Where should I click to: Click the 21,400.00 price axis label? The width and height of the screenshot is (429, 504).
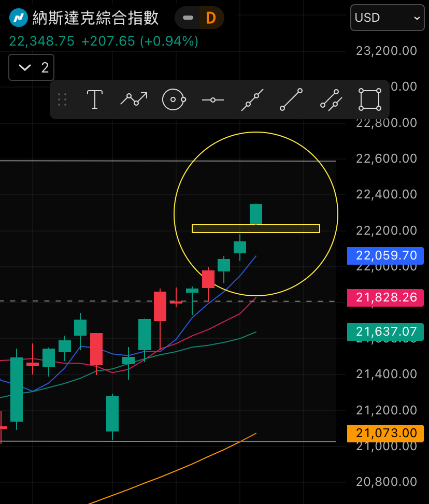pos(387,374)
